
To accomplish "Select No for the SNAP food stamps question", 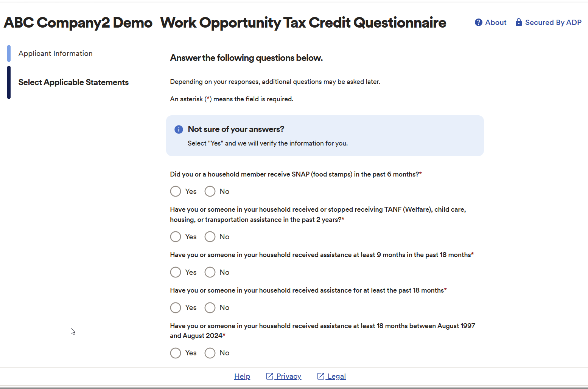I will pos(210,191).
